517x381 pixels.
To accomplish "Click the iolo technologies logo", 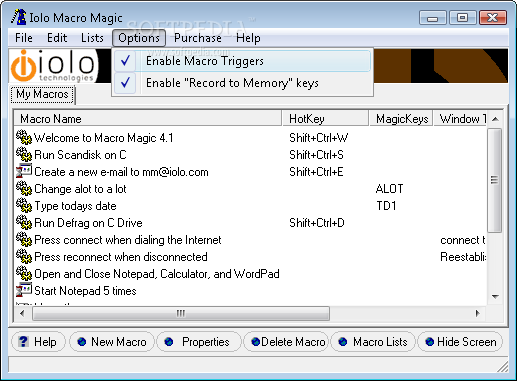I will click(x=53, y=66).
